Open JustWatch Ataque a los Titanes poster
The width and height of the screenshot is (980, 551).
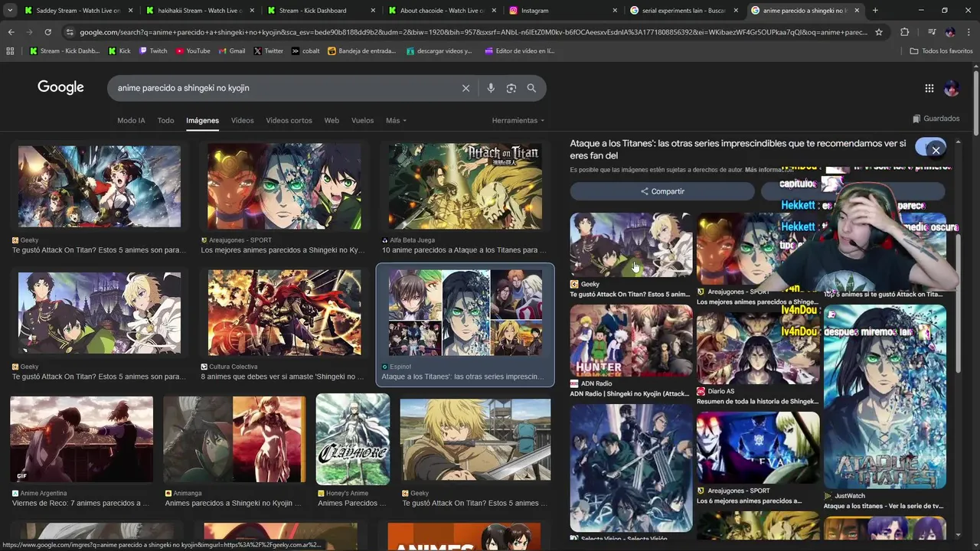(x=884, y=396)
